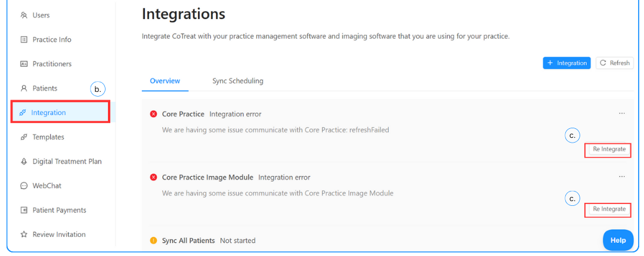Click the Sync All Patients row title
Image resolution: width=644 pixels, height=256 pixels.
[x=188, y=240]
